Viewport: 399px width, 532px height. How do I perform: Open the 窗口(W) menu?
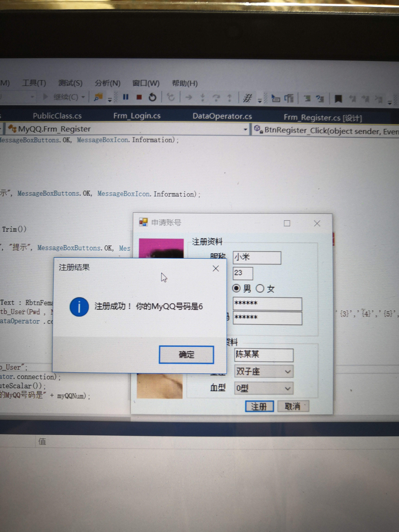click(x=146, y=83)
